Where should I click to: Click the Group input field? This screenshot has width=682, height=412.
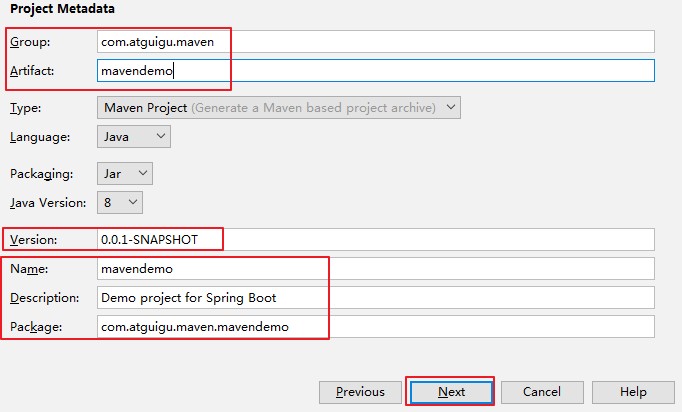pyautogui.click(x=375, y=42)
